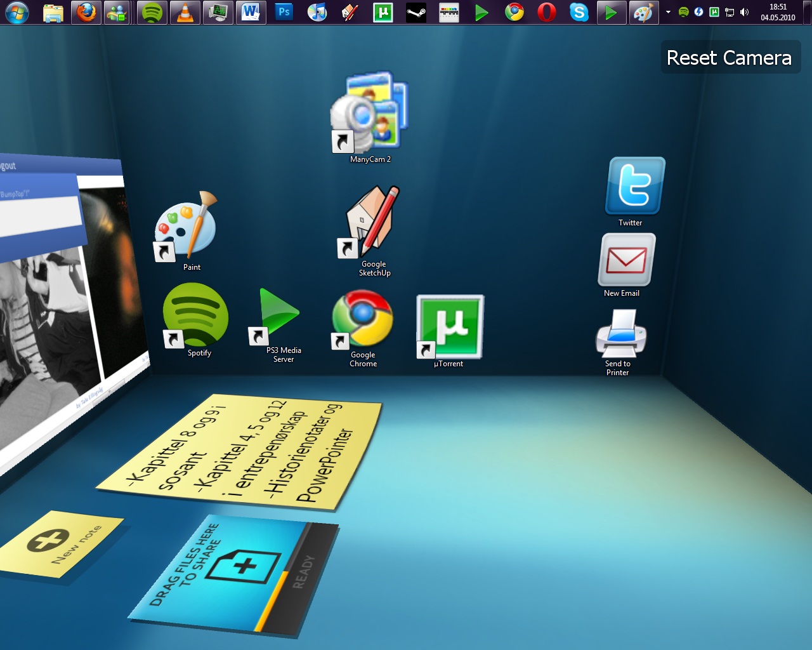The image size is (812, 650).
Task: Open Windows Live Messenger in the taskbar
Action: [117, 13]
